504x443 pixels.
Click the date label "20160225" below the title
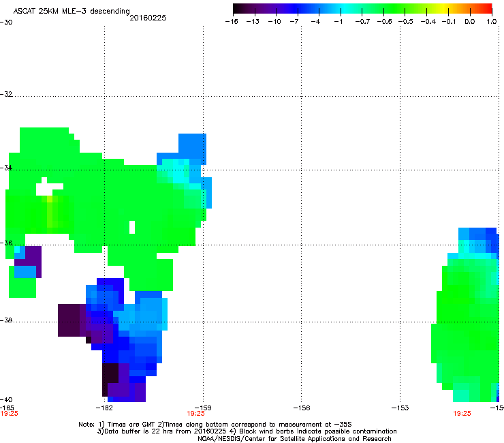pyautogui.click(x=148, y=18)
